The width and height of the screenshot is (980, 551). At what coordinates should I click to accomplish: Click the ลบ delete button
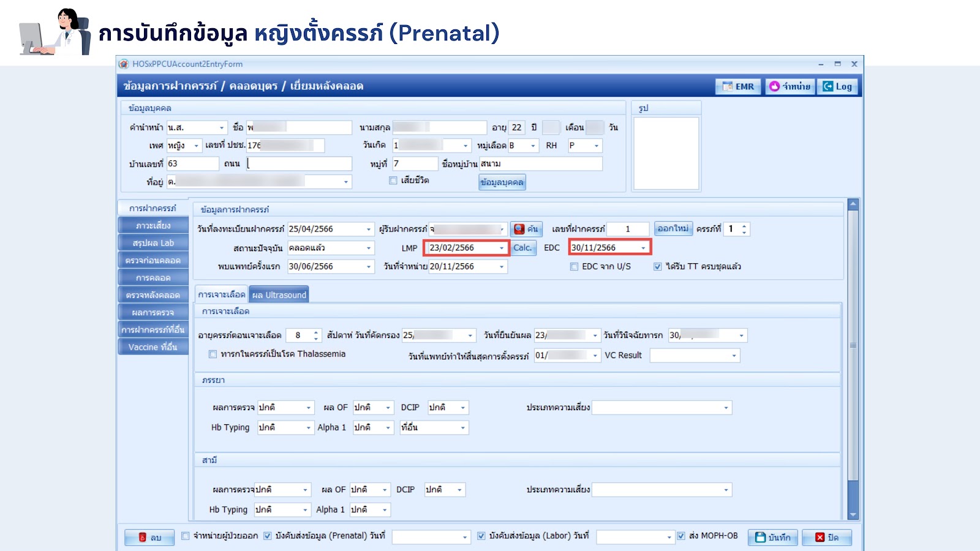coord(149,538)
